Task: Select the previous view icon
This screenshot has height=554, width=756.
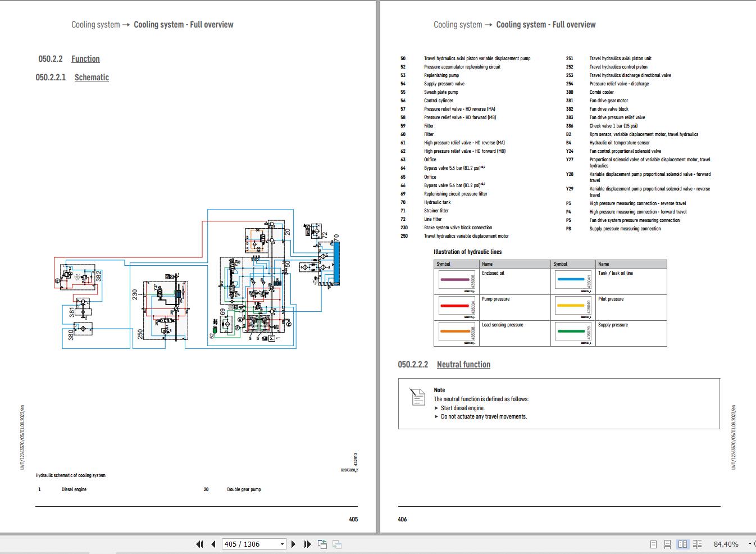Action: 322,544
